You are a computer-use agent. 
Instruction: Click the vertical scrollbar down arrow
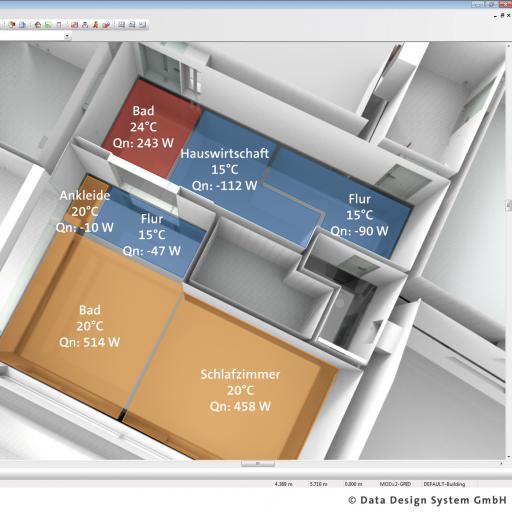point(508,457)
